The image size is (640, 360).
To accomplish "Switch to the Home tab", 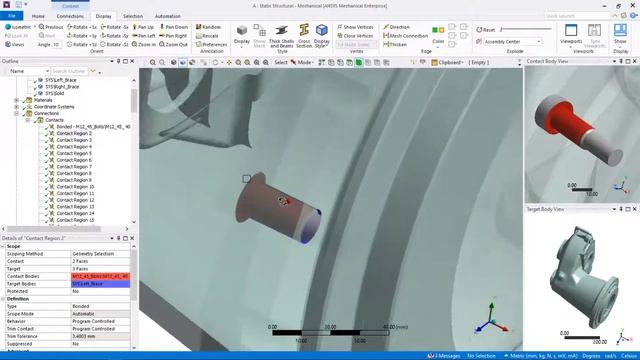I will (x=38, y=16).
